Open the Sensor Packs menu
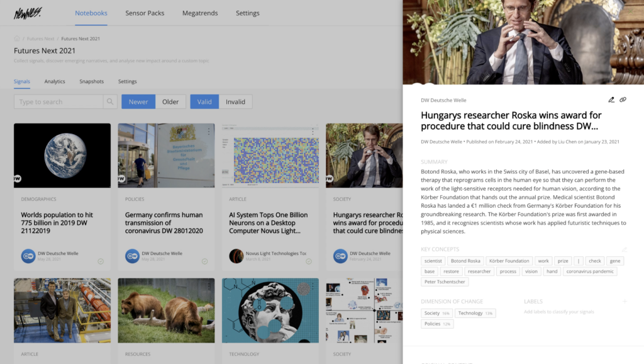This screenshot has width=644, height=364. point(145,13)
